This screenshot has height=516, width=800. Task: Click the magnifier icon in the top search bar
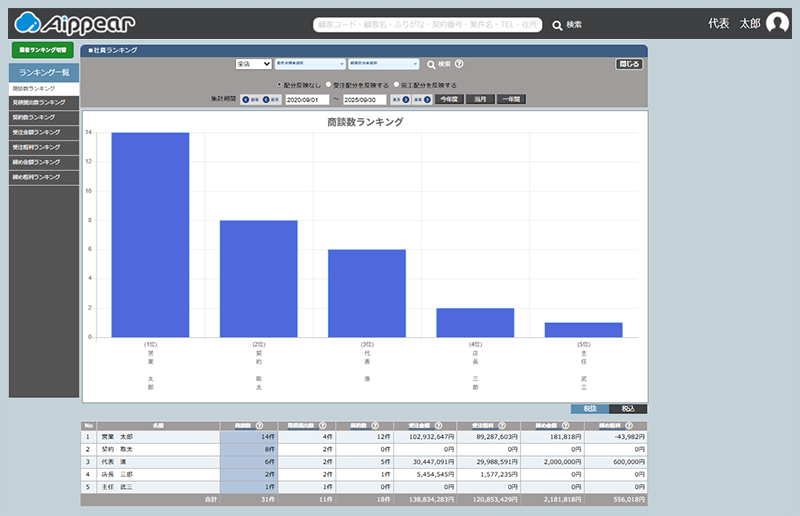(x=557, y=25)
